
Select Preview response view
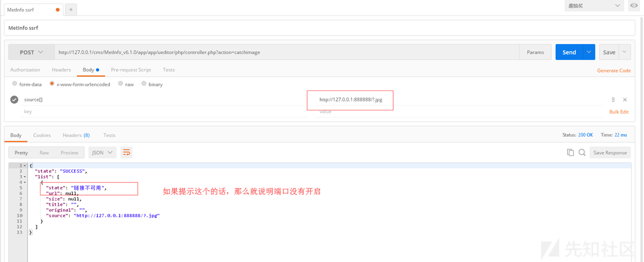click(x=69, y=152)
